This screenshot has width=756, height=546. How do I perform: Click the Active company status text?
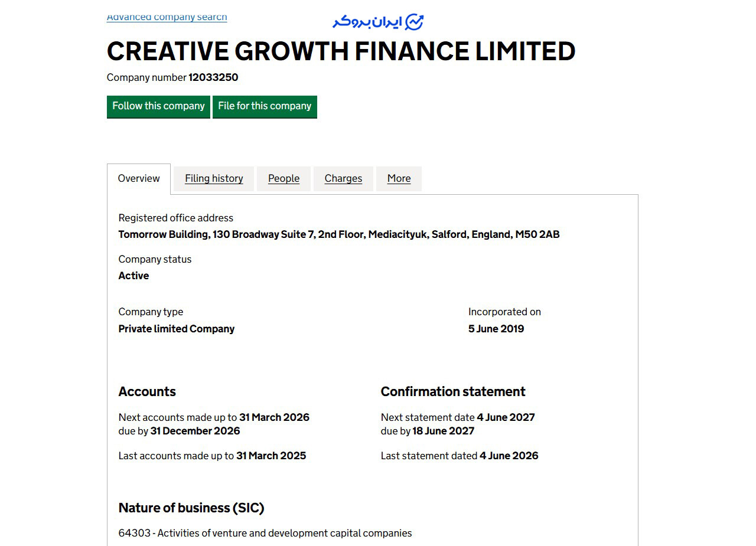pos(133,276)
